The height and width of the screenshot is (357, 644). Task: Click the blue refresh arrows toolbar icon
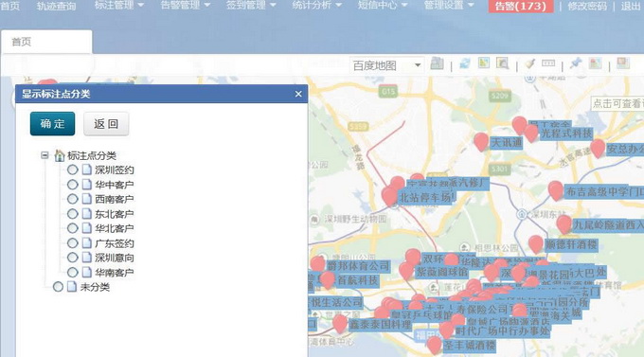tap(465, 63)
